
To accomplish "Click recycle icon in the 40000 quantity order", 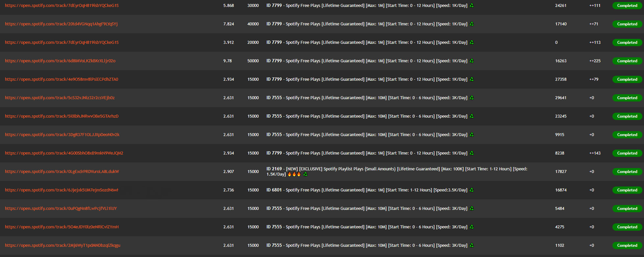I will coord(472,24).
